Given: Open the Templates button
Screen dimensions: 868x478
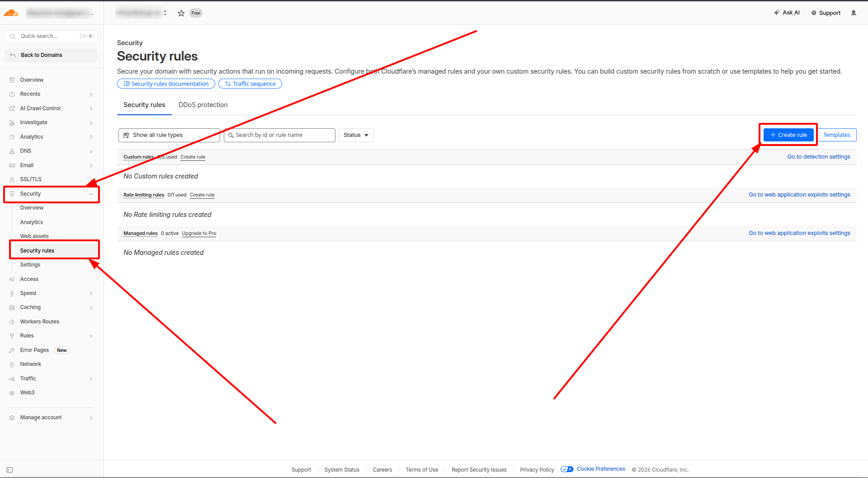Looking at the screenshot, I should [837, 135].
